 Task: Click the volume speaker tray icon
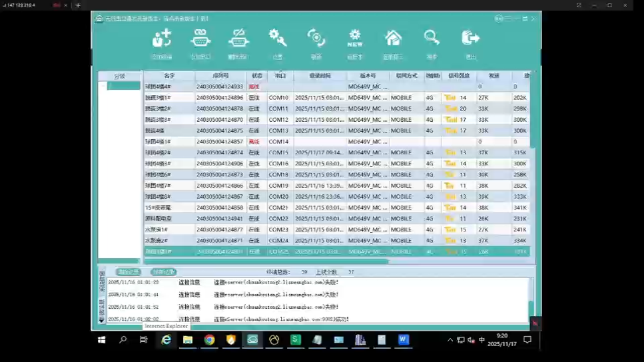(471, 340)
